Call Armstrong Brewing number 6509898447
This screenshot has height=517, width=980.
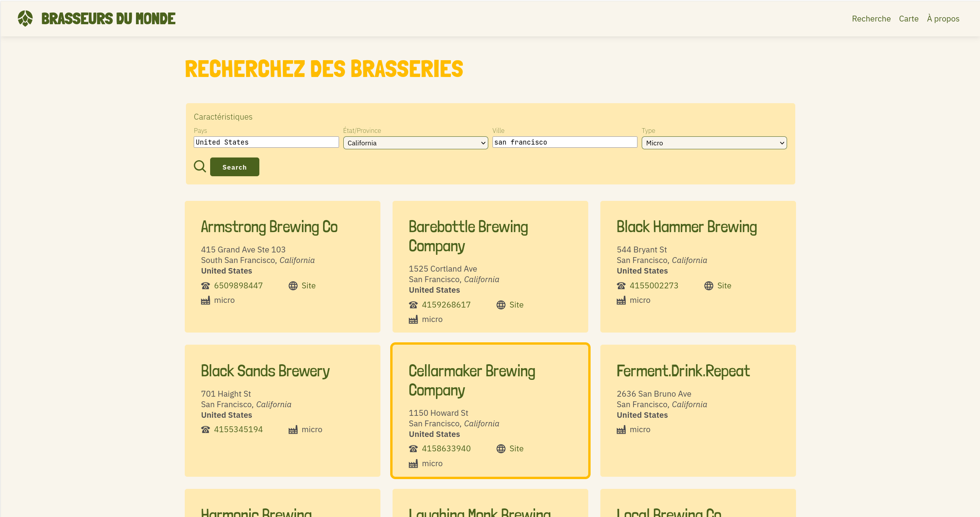238,286
